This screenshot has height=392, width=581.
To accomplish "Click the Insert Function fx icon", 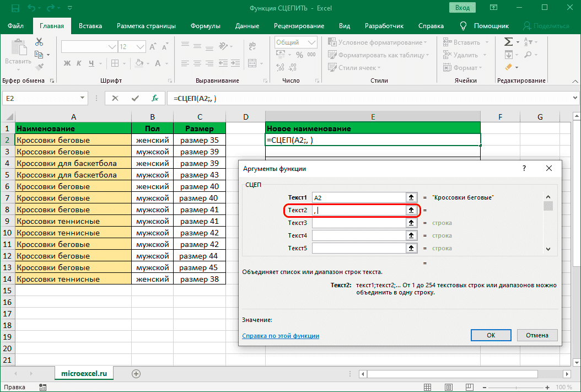I will [155, 98].
